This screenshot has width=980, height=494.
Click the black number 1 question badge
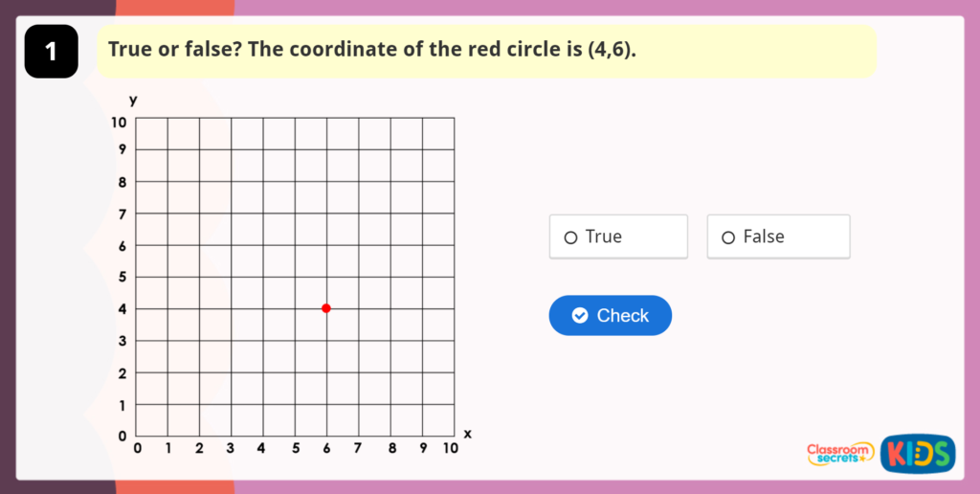point(51,52)
